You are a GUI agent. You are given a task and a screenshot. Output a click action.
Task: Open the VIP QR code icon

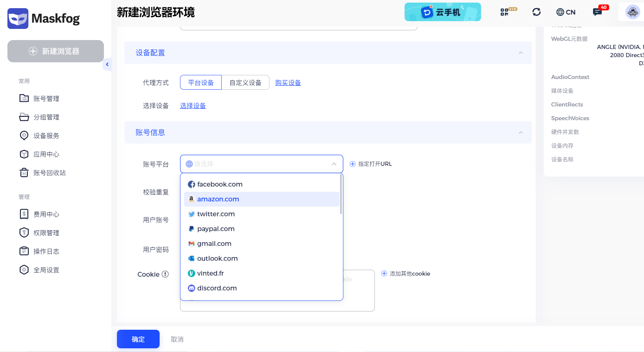[x=504, y=12]
